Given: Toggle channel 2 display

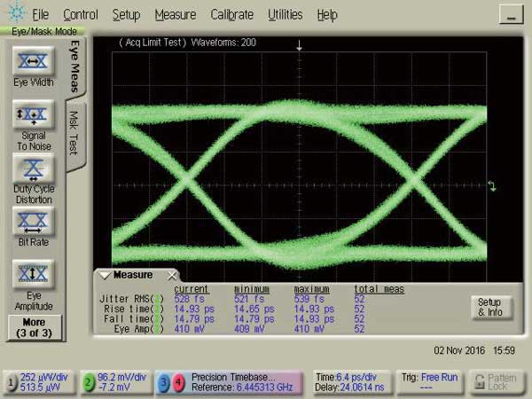Looking at the screenshot, I should [x=89, y=382].
